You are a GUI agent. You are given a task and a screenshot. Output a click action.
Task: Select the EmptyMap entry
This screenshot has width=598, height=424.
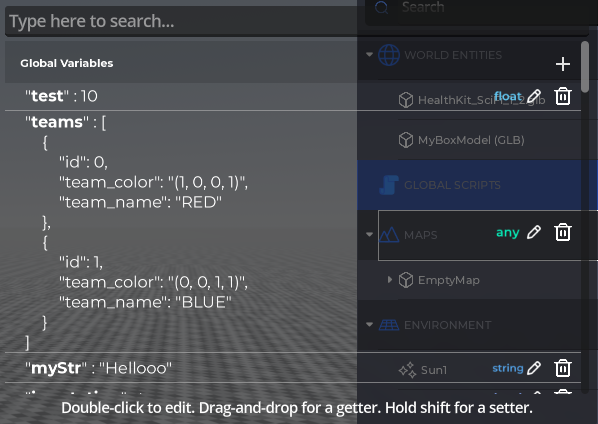(448, 280)
